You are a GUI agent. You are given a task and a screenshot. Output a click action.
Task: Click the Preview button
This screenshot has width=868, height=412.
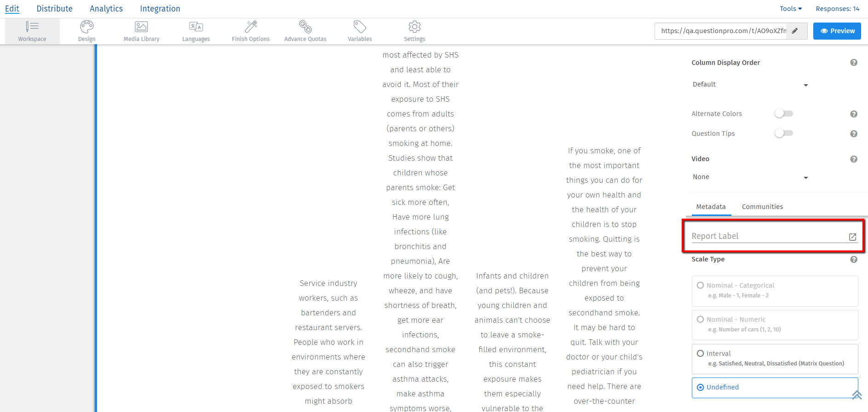click(837, 31)
